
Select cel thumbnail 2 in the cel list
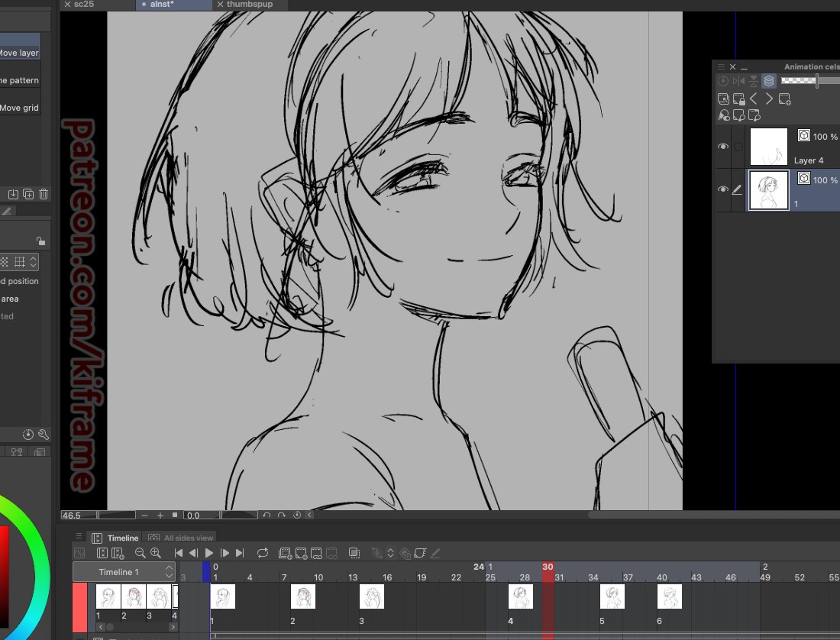134,596
